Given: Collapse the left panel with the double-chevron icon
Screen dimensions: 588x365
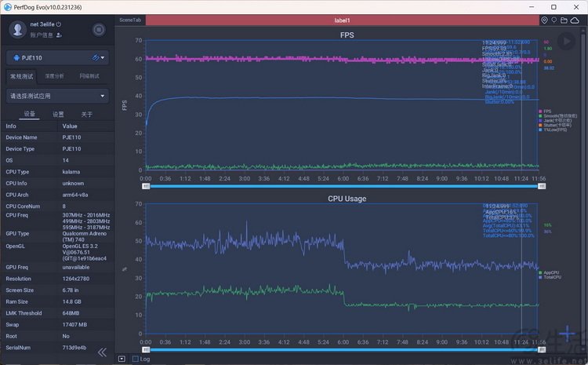Looking at the screenshot, I should [x=102, y=352].
